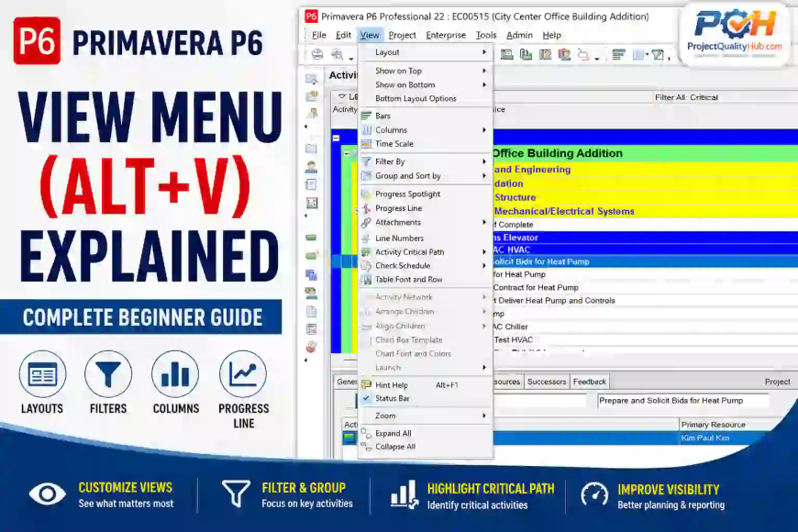Image resolution: width=798 pixels, height=532 pixels.
Task: Open Resources person icon in left sidebar
Action: pos(312,166)
